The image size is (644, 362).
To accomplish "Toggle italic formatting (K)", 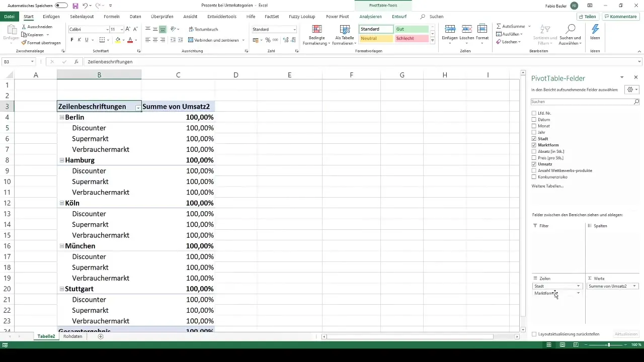I will coord(79,40).
